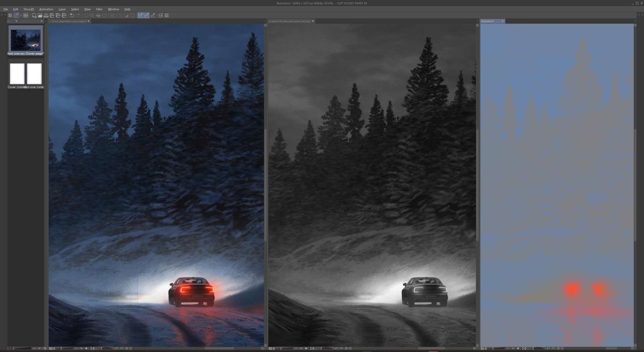Click the zoom slider below the left canvas

click(x=67, y=349)
